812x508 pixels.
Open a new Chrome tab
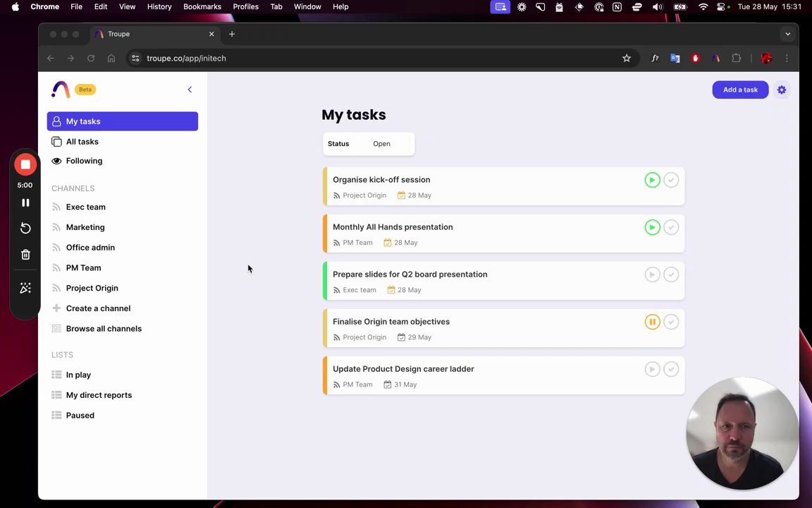coord(231,34)
